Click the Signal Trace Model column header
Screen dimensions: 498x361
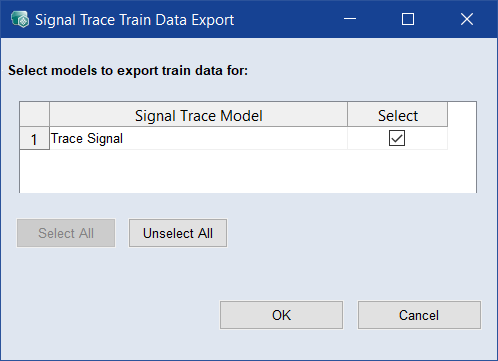click(198, 114)
